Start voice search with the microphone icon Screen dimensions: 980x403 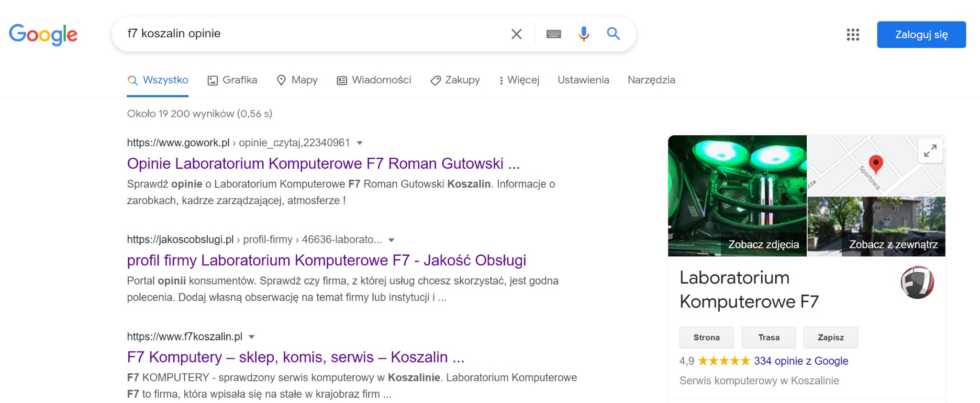coord(583,33)
